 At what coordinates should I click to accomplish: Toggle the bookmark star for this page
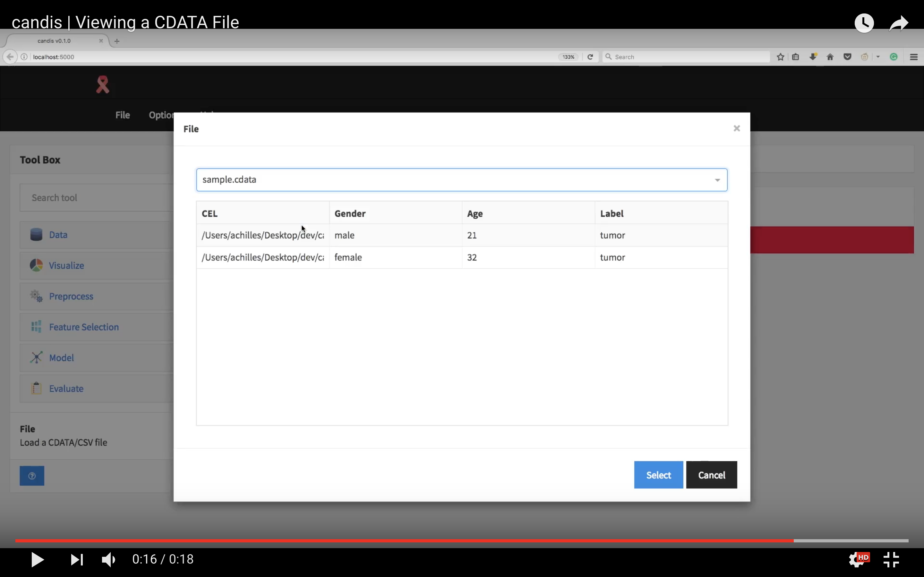click(x=780, y=56)
